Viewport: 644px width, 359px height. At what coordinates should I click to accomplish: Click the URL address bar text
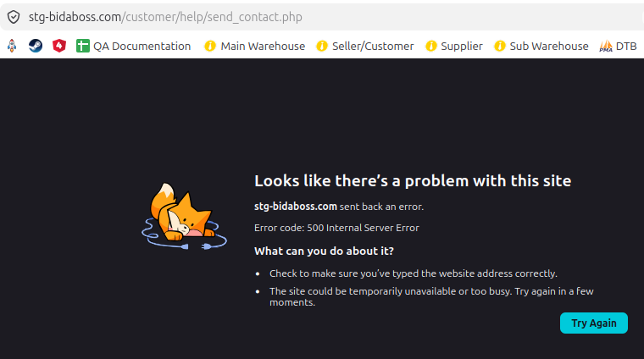(165, 17)
